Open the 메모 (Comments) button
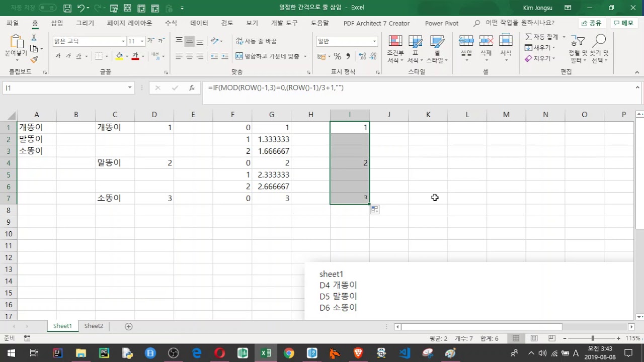This screenshot has width=644, height=362. 624,23
